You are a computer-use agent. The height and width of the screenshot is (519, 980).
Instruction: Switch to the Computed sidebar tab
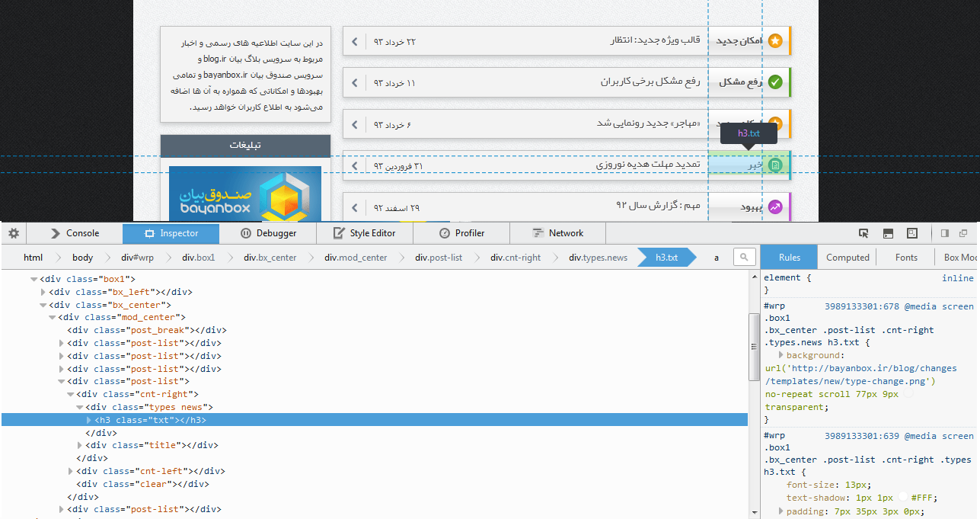pos(848,258)
